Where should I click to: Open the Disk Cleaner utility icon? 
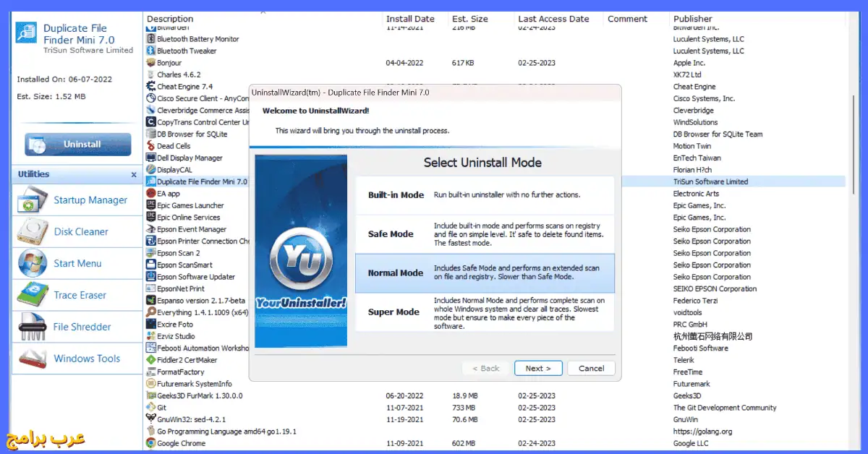pos(32,232)
